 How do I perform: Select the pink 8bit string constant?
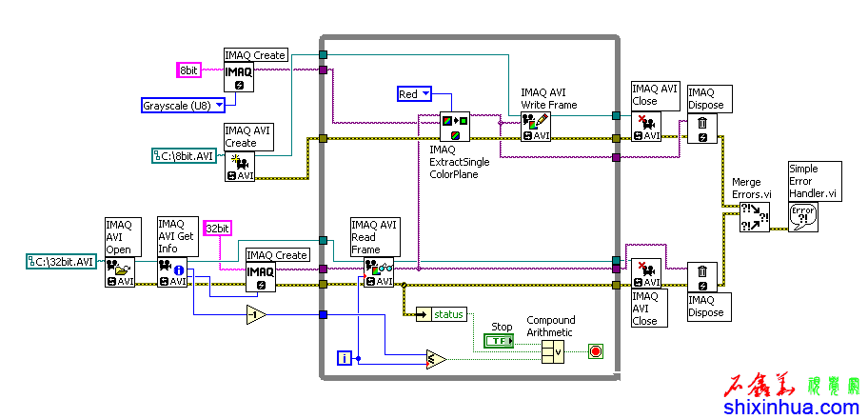pyautogui.click(x=189, y=70)
